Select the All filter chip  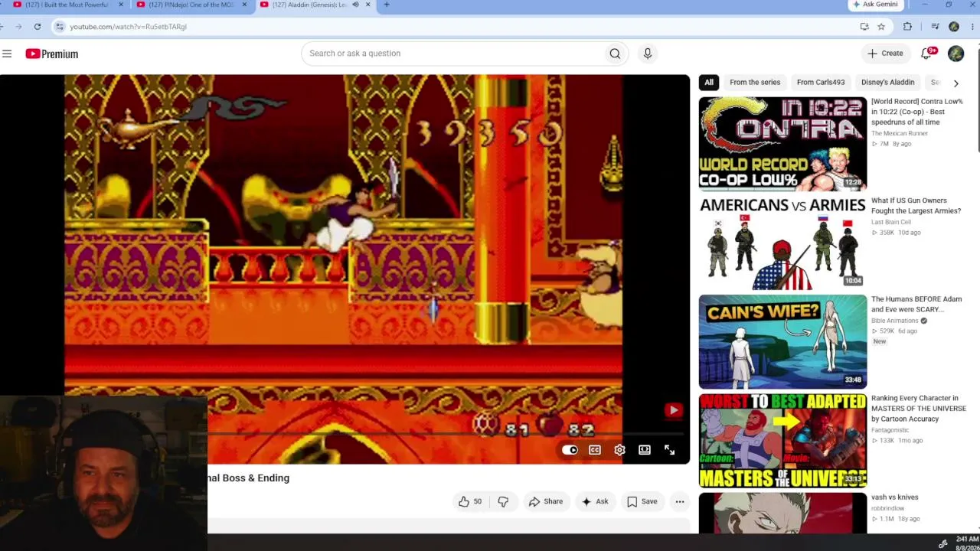click(x=709, y=83)
